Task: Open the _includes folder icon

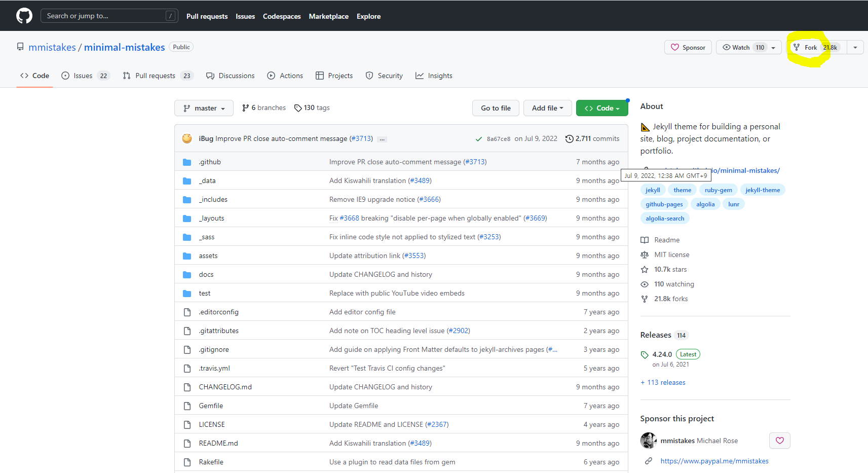Action: [187, 200]
